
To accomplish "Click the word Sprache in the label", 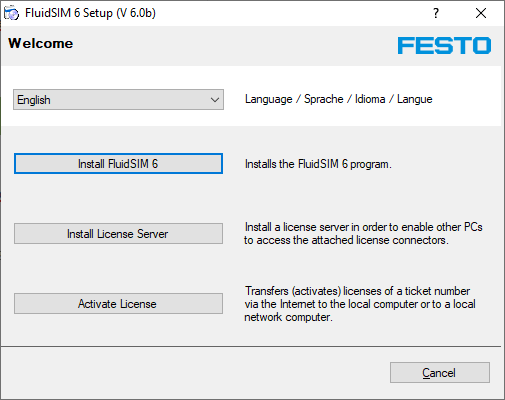I will [323, 99].
